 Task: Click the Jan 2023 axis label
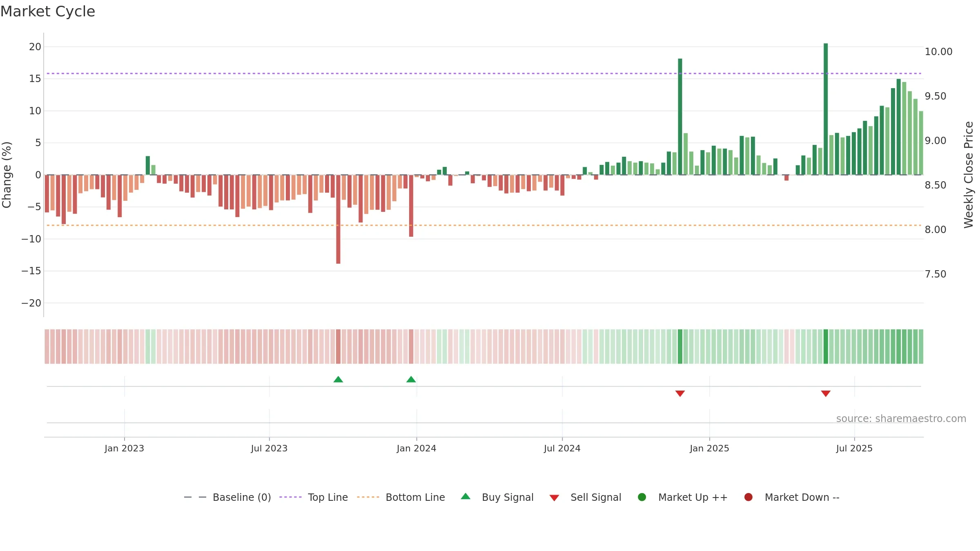(x=124, y=448)
